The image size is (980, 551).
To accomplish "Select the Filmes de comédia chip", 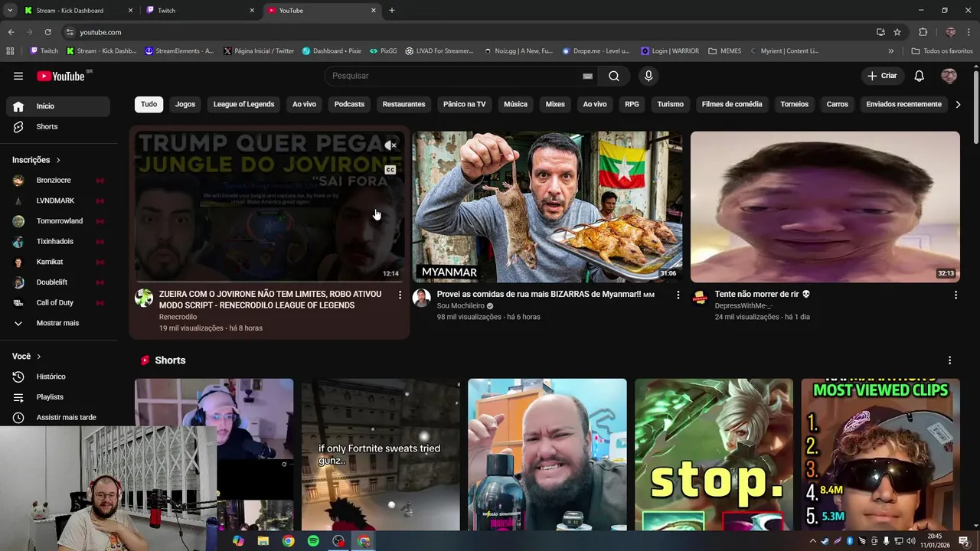I will (x=732, y=104).
